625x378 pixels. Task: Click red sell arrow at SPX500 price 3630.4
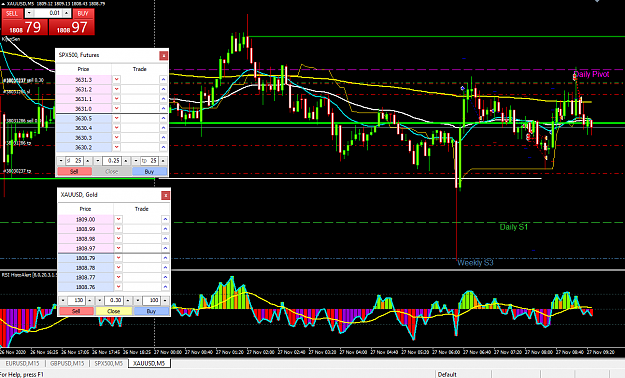coord(116,128)
